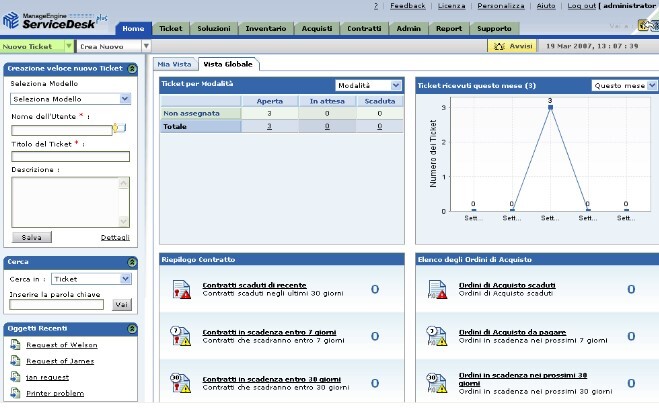Click the Log out link
This screenshot has width=659, height=415.
point(582,6)
